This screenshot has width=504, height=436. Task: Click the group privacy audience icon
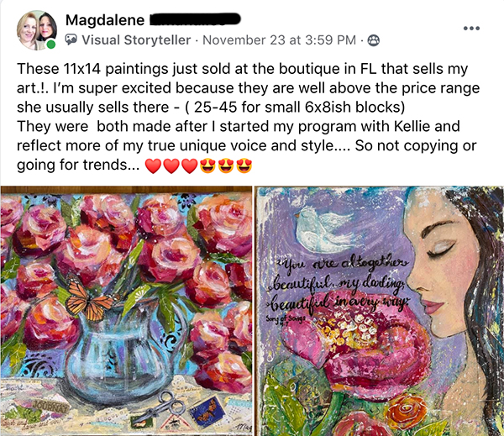[373, 40]
